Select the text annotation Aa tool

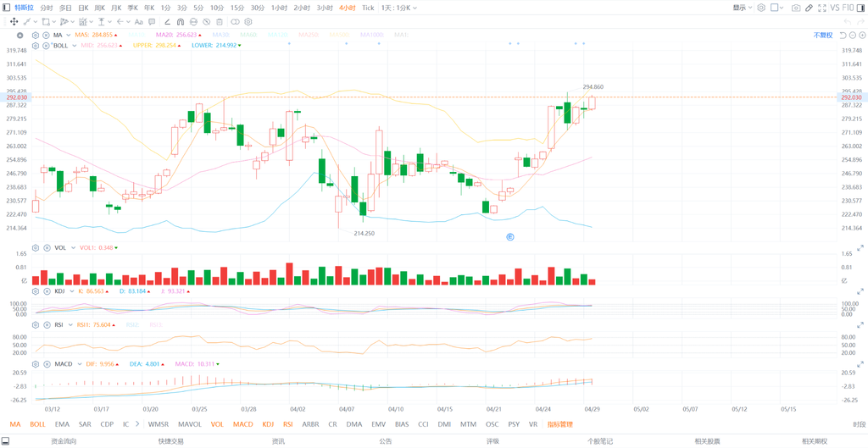[139, 22]
